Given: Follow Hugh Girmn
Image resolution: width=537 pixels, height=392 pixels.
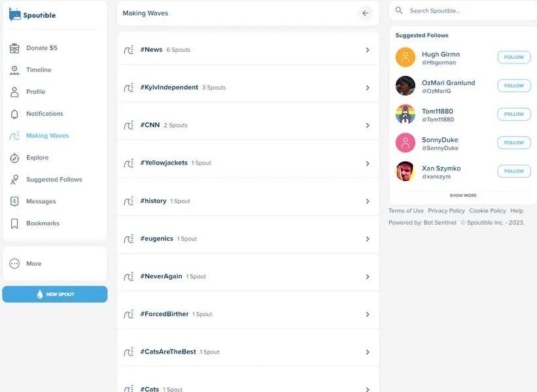Looking at the screenshot, I should pyautogui.click(x=513, y=57).
